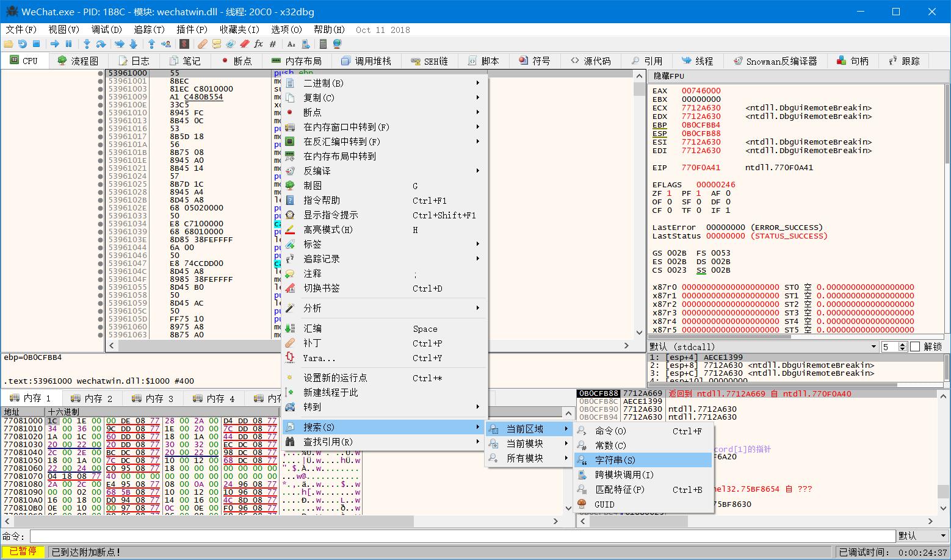Click the disassembly horizontal scrollbar
This screenshot has width=951, height=560.
[x=369, y=345]
